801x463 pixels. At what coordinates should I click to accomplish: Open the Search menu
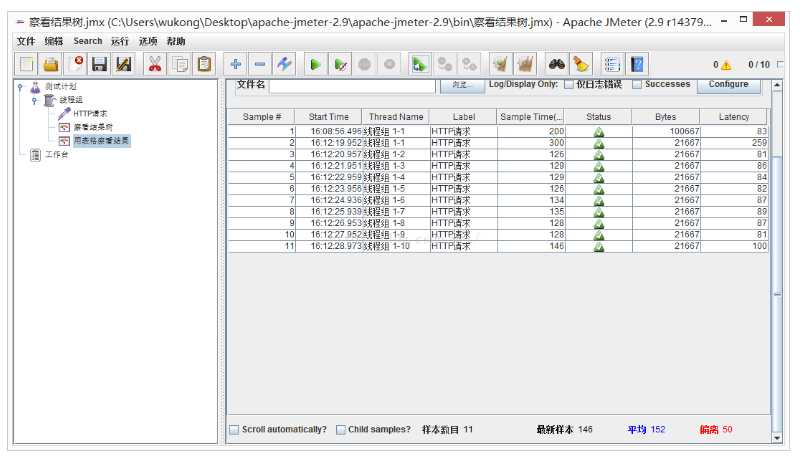pyautogui.click(x=87, y=41)
